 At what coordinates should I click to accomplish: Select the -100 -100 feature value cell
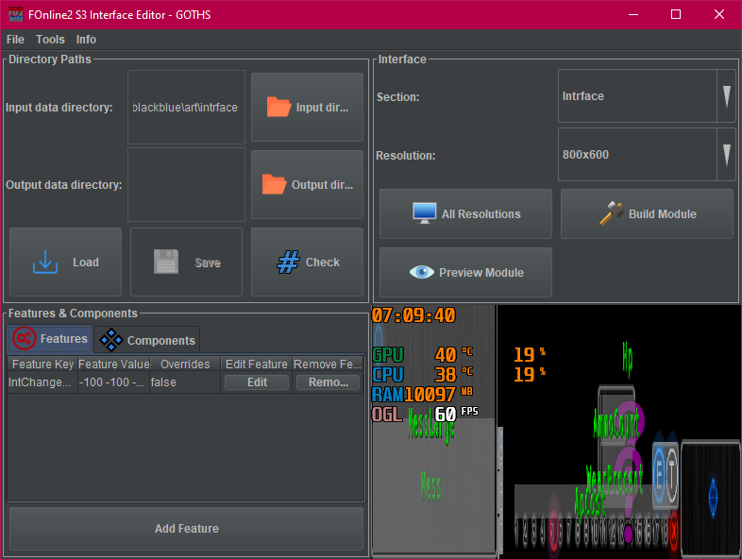click(x=113, y=382)
